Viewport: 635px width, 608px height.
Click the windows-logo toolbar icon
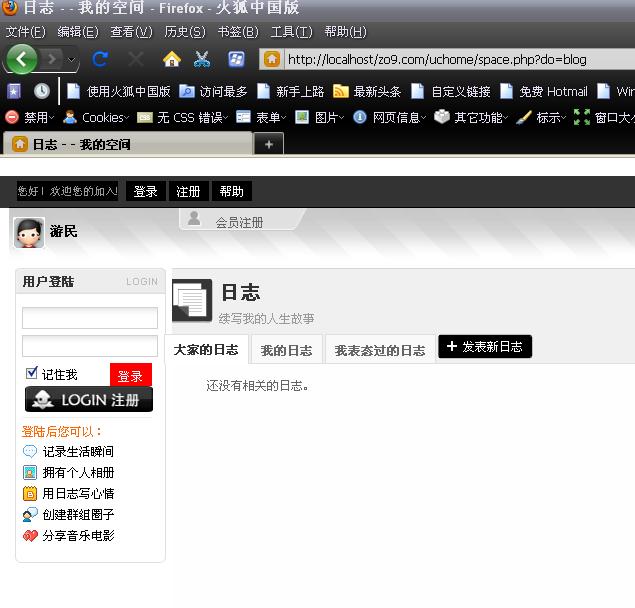236,60
